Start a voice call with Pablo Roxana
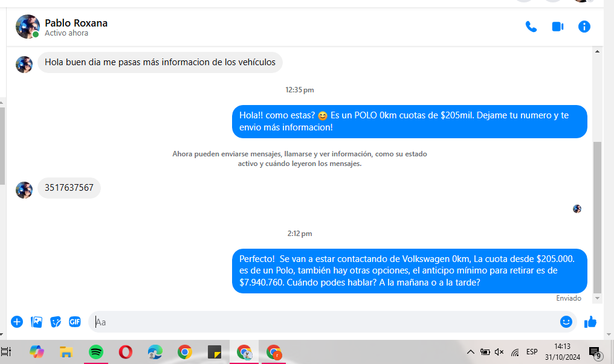The width and height of the screenshot is (614, 364). [531, 27]
